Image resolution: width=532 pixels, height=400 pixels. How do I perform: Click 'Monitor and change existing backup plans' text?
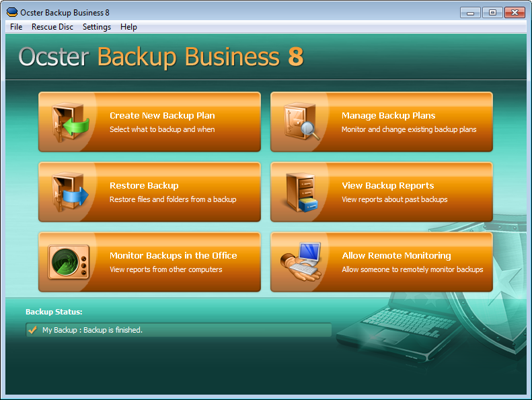[x=409, y=129]
